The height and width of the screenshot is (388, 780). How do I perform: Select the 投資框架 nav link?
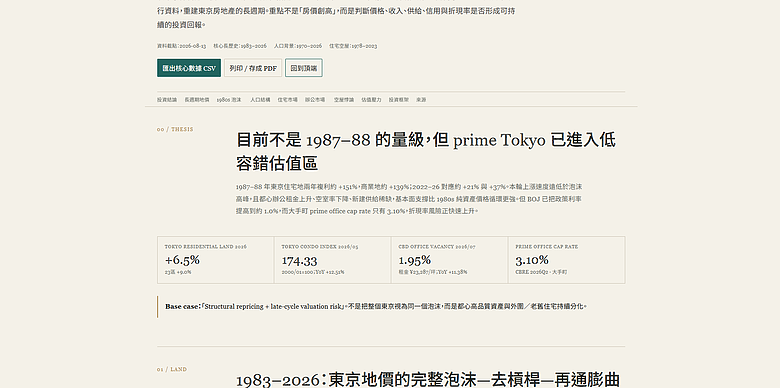[x=399, y=99]
